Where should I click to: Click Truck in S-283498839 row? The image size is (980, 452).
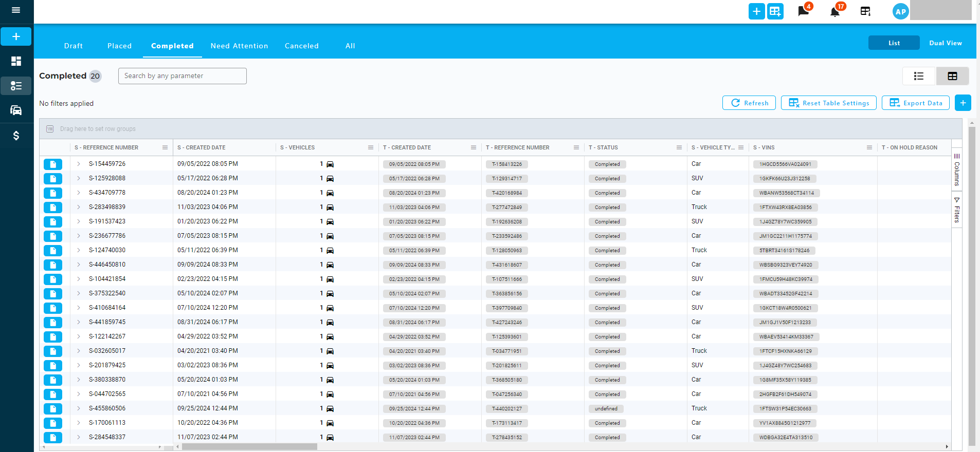(699, 207)
